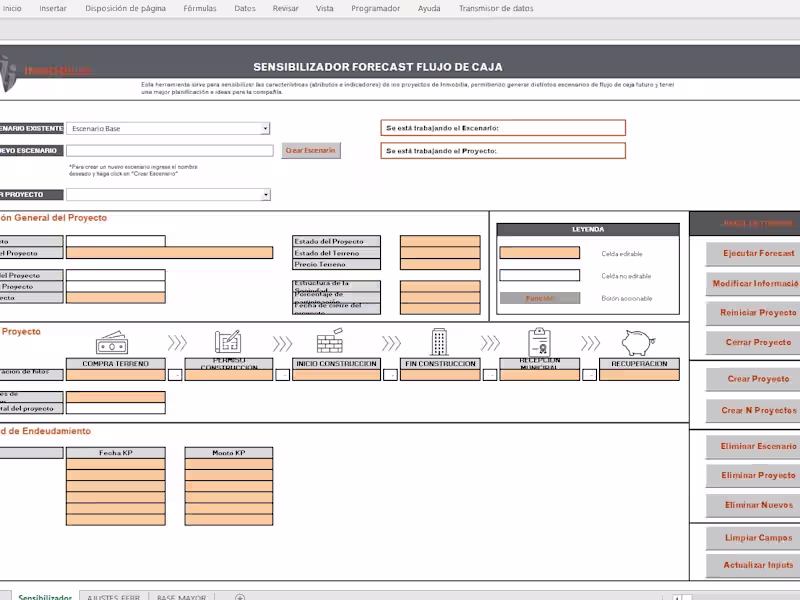Open the Datos ribbon tab

click(245, 8)
